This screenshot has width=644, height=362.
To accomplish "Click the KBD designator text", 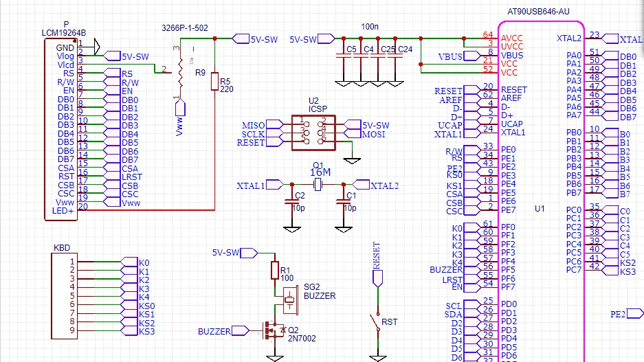I will click(x=62, y=248).
